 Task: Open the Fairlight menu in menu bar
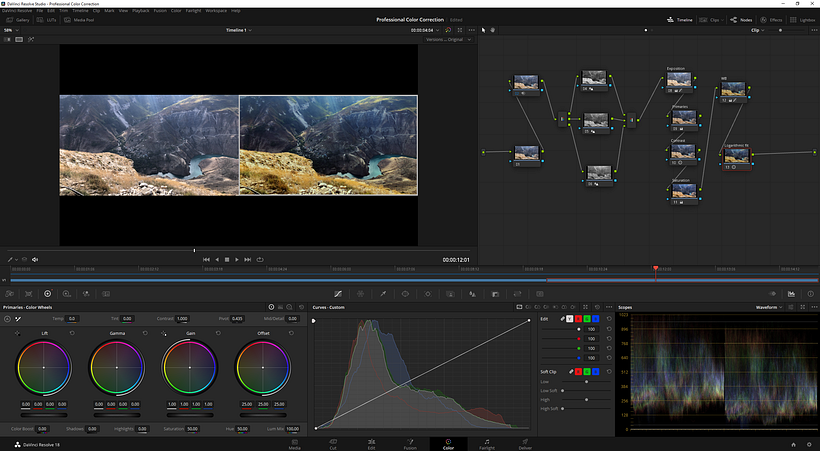tap(193, 10)
